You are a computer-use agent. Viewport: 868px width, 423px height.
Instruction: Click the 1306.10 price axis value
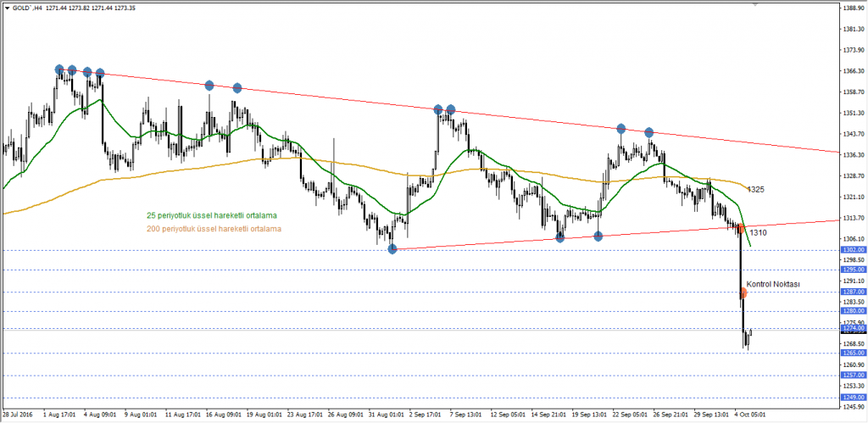click(x=854, y=239)
